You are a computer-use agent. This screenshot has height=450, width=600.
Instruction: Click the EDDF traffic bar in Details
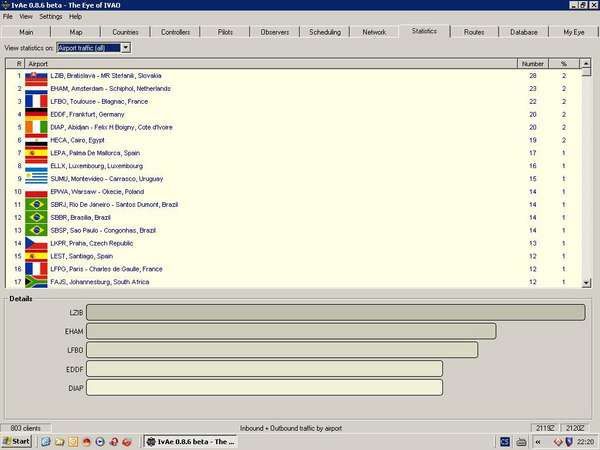(x=264, y=369)
